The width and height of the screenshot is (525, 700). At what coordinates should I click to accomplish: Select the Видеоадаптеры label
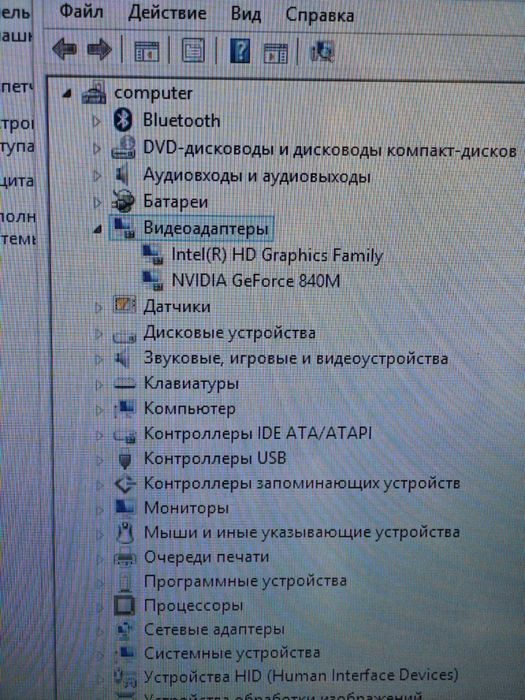point(206,228)
